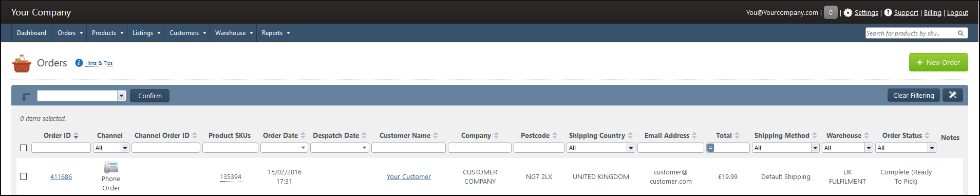Open the Warehouse menu
Screen dimensions: 980x196
[x=234, y=33]
